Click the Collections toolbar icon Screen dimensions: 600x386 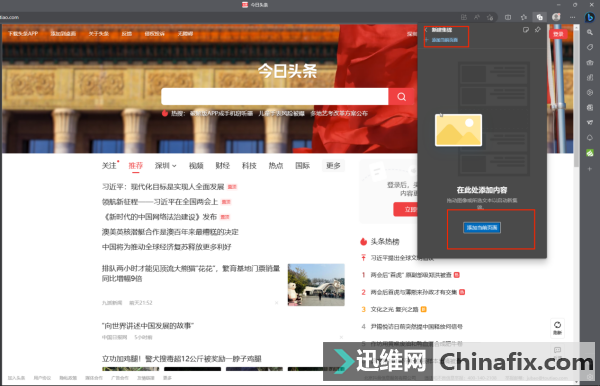(540, 17)
